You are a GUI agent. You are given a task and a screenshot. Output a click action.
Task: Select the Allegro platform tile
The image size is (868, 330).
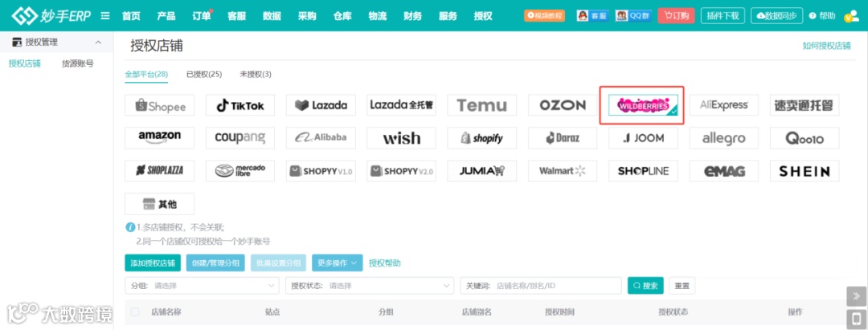(724, 137)
